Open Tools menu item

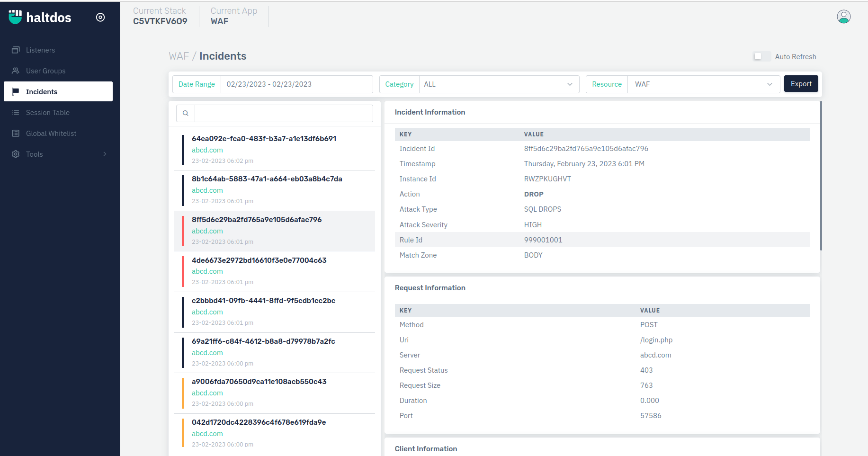[x=58, y=154]
